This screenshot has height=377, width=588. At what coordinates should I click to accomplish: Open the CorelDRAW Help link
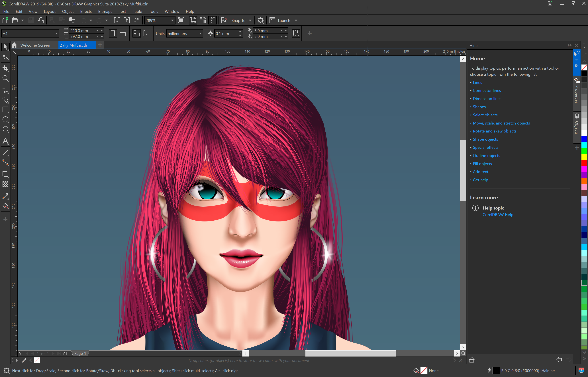(498, 214)
